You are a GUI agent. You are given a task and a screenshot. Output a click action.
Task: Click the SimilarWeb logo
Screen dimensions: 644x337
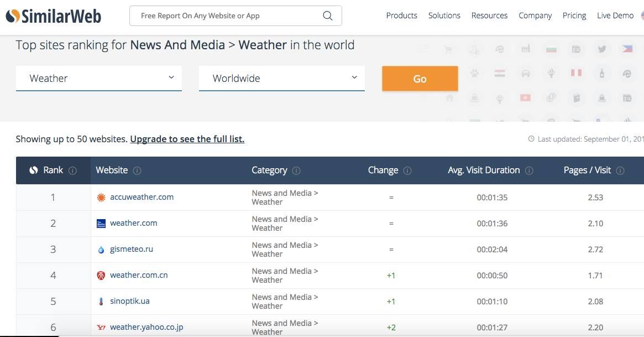54,16
